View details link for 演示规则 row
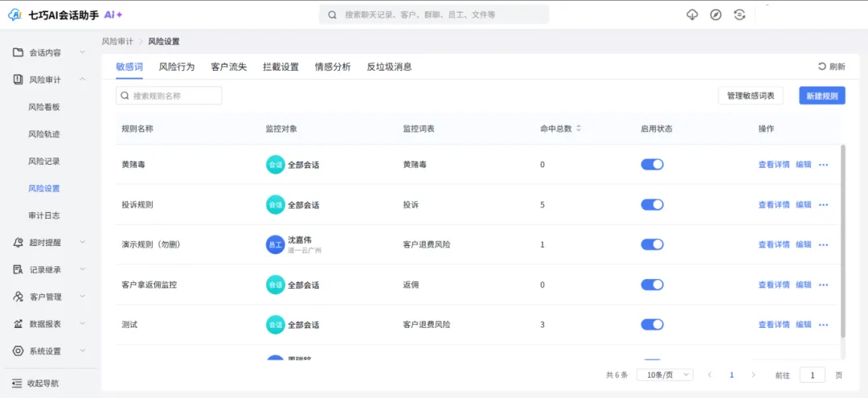The width and height of the screenshot is (868, 398). tap(773, 244)
